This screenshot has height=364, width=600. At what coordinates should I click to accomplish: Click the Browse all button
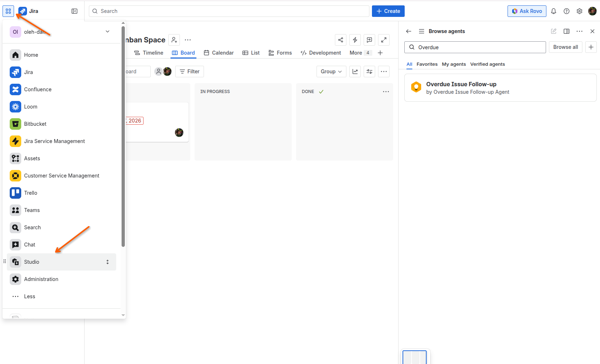(565, 47)
